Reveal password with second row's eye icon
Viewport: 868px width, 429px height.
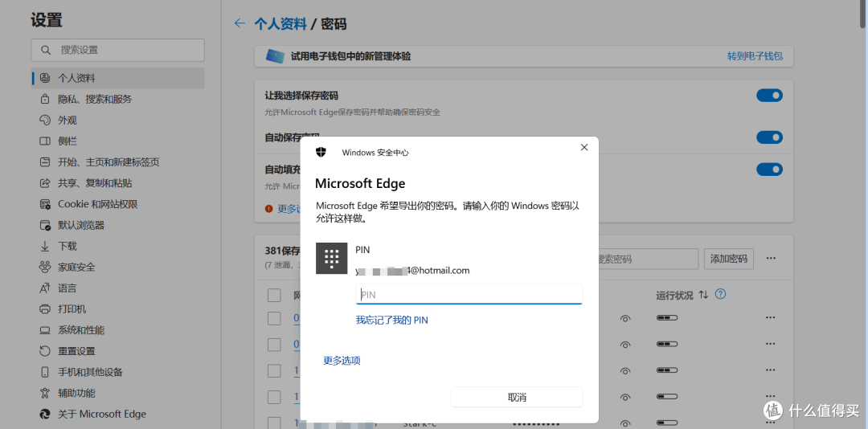[625, 345]
